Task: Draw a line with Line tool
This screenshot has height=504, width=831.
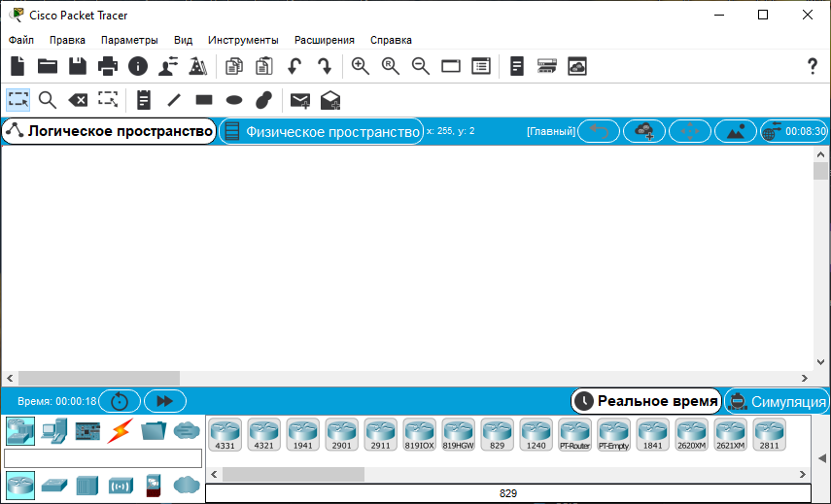Action: 174,99
